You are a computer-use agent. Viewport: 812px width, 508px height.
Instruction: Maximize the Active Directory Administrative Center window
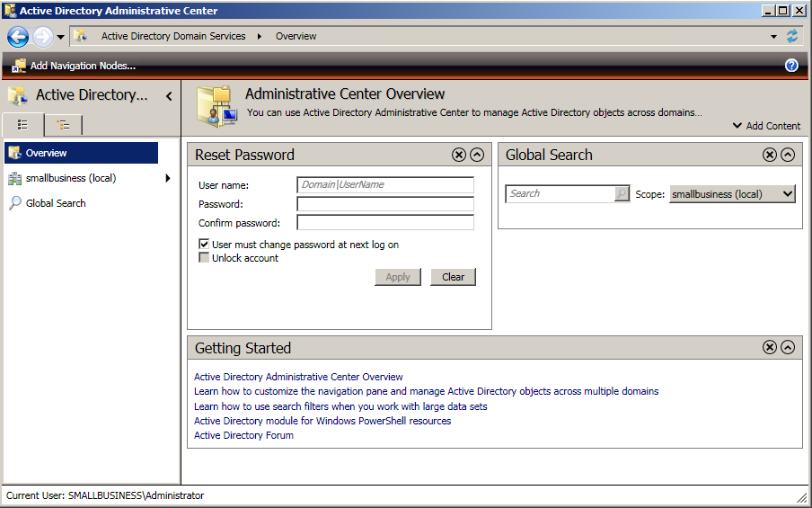783,11
